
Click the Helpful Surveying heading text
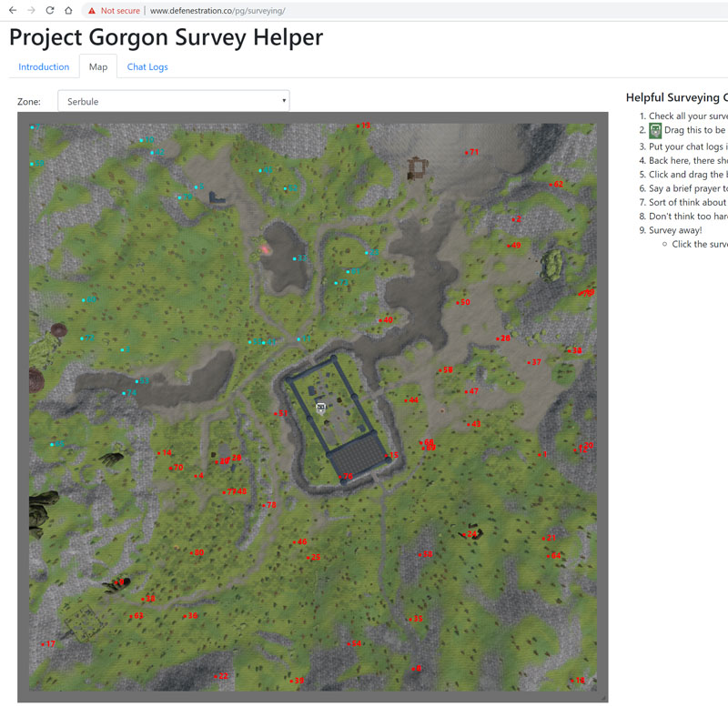point(676,97)
